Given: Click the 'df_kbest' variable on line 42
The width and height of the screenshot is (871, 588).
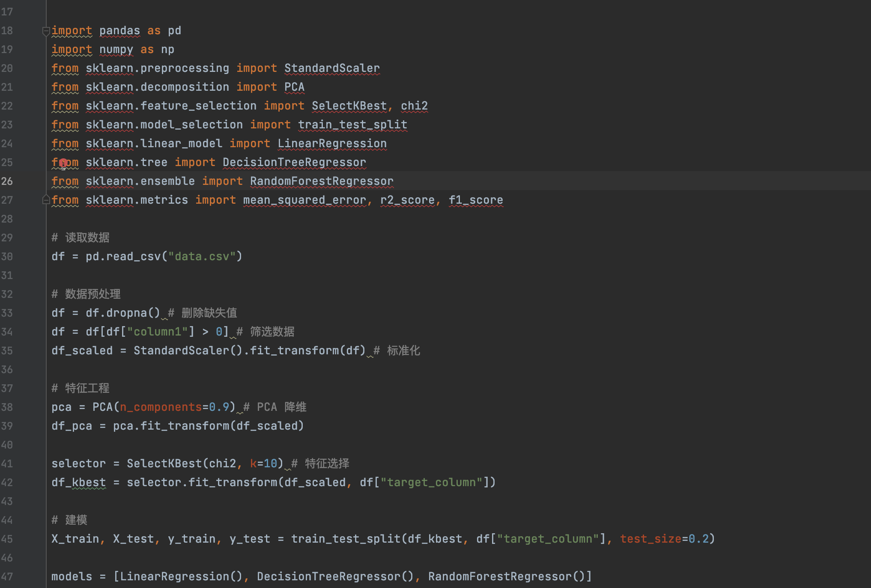Looking at the screenshot, I should point(78,483).
